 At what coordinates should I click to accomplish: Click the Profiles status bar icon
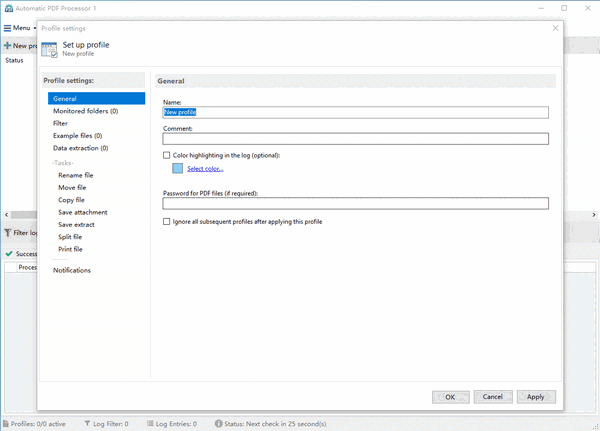click(x=6, y=423)
